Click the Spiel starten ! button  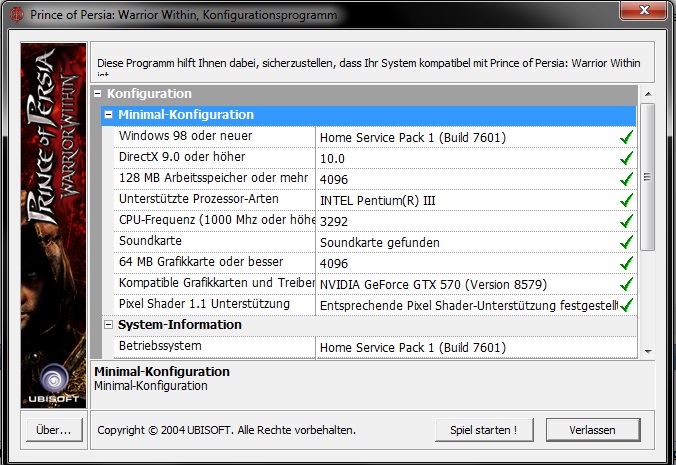[484, 430]
